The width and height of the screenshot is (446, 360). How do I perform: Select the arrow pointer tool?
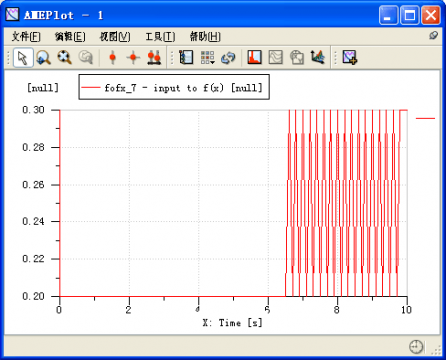(23, 58)
